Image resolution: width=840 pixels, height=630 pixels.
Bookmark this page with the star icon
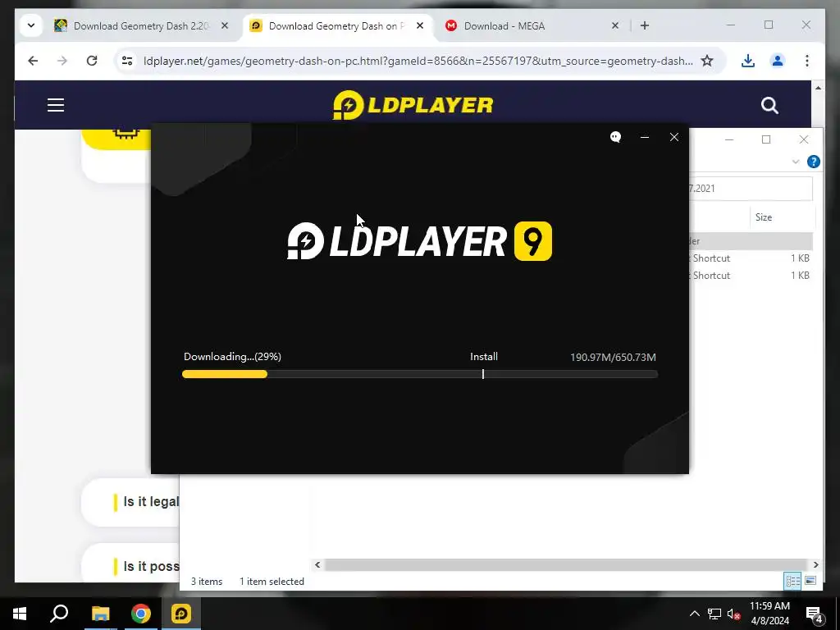click(x=707, y=61)
